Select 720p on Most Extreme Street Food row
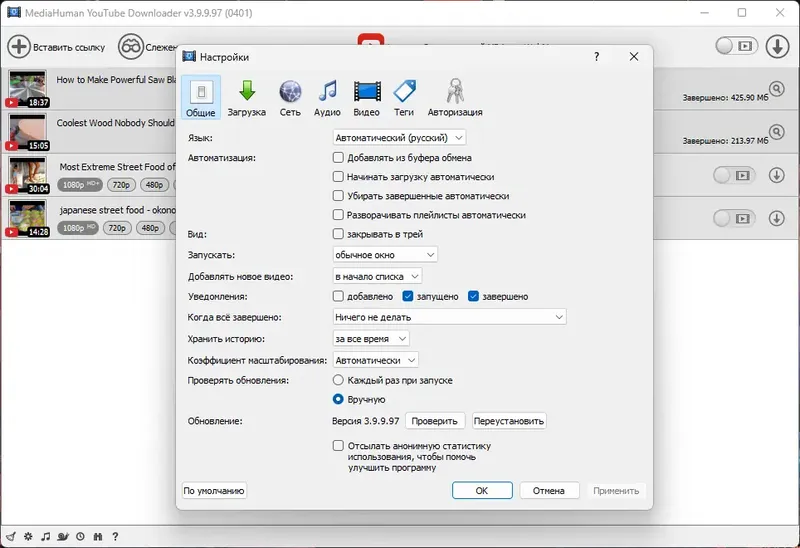The image size is (800, 548). coord(121,185)
